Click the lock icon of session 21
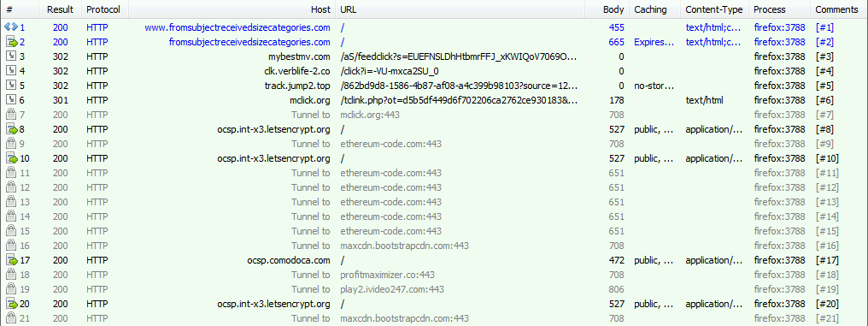 click(x=11, y=317)
